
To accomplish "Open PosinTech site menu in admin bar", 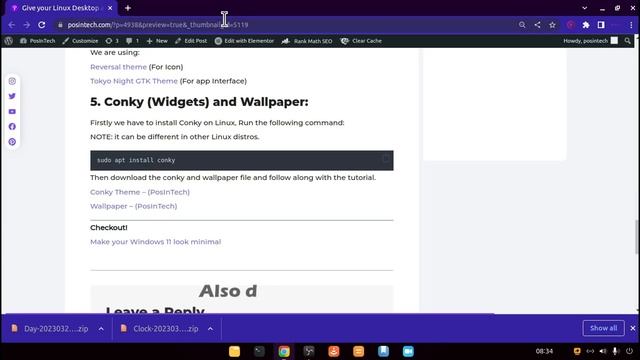I will pyautogui.click(x=37, y=41).
